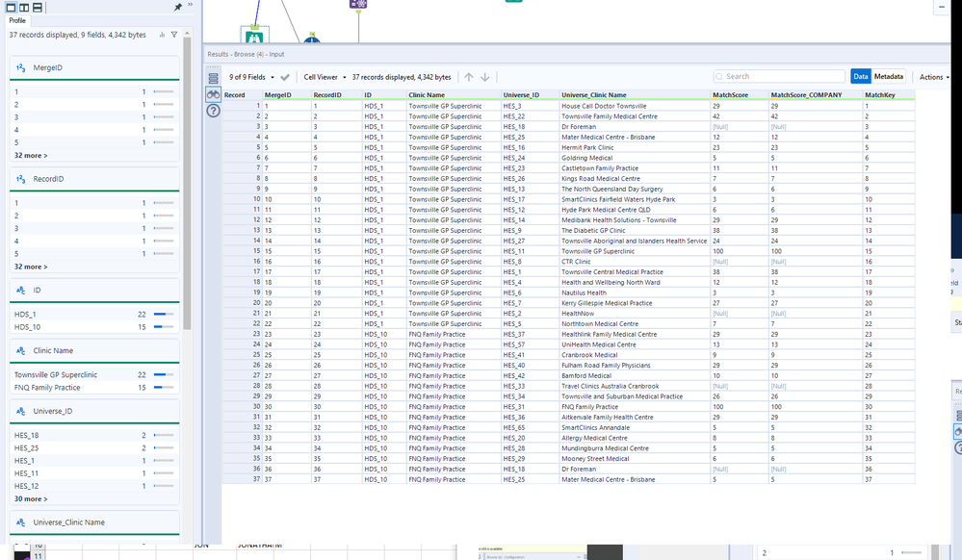
Task: Select the Data view tab
Action: [861, 77]
